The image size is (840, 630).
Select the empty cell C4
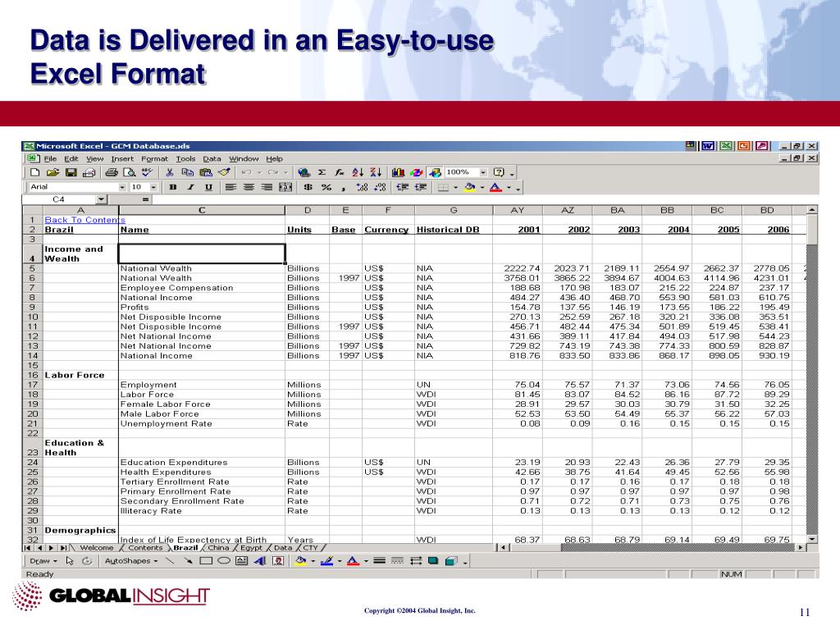[202, 253]
